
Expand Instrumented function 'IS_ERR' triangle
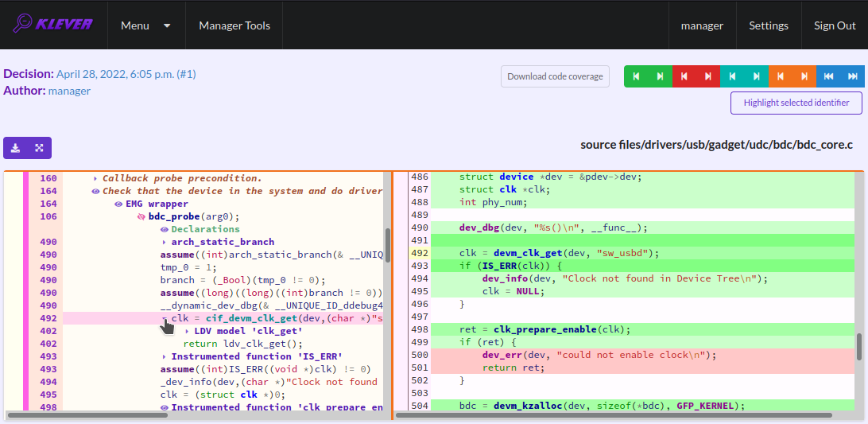pyautogui.click(x=165, y=357)
